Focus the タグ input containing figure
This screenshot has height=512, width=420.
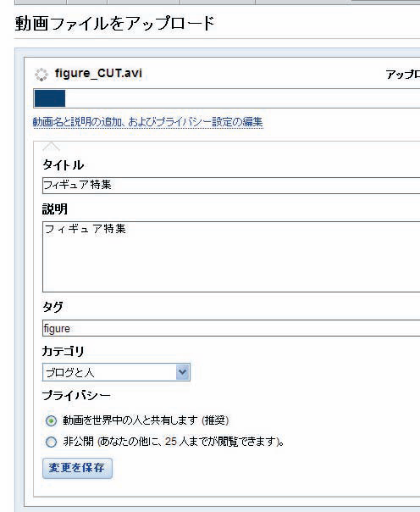(x=231, y=328)
